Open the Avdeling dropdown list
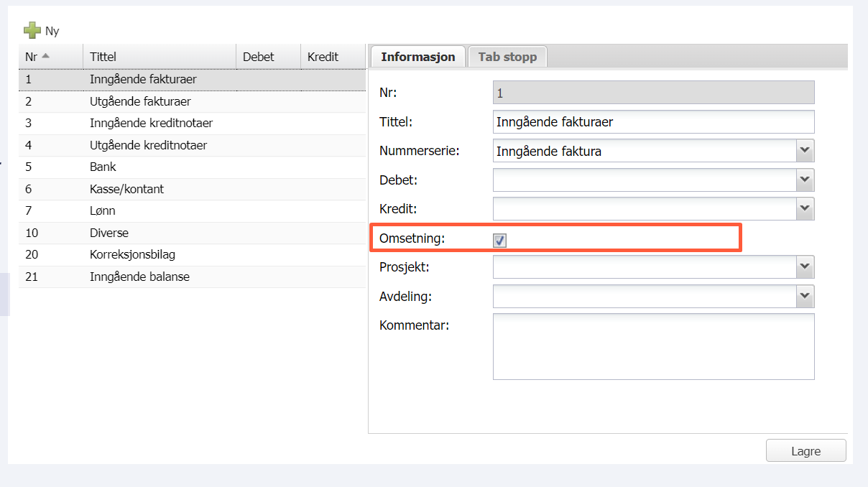Image resolution: width=868 pixels, height=487 pixels. pos(805,296)
